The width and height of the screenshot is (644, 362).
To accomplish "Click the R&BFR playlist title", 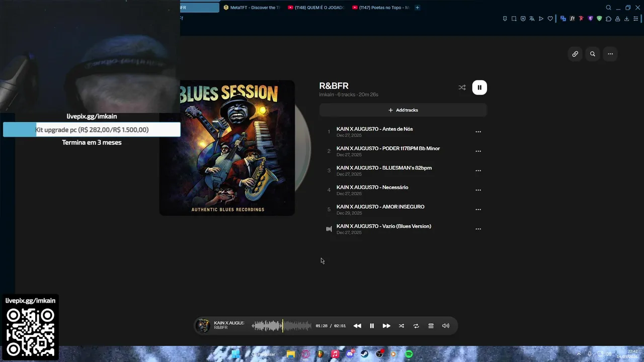I will point(334,86).
